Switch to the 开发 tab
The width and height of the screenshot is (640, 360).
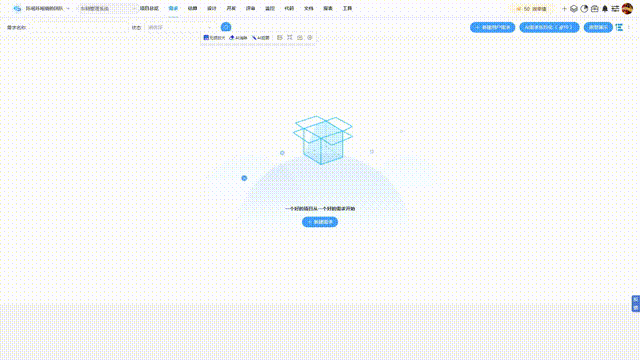point(231,8)
